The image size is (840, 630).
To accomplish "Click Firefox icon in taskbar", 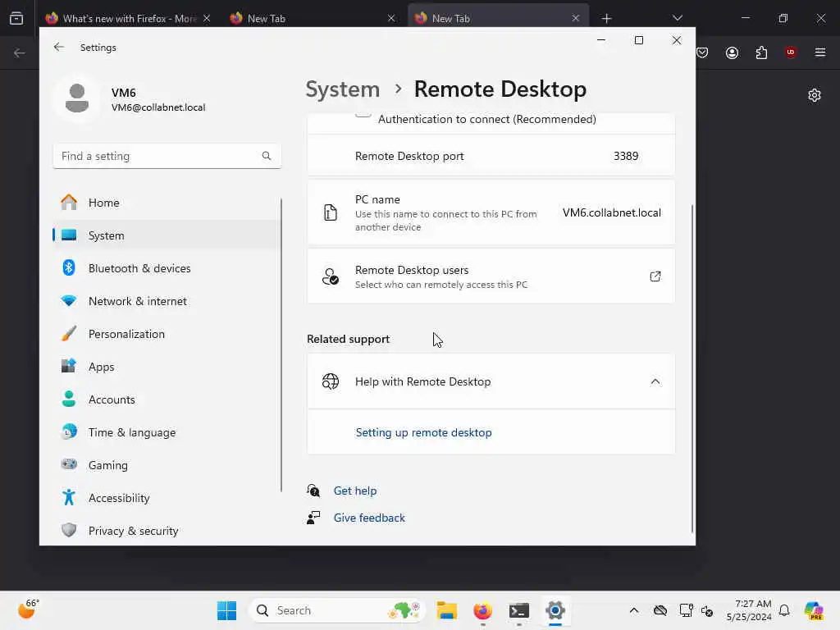I will 482,610.
